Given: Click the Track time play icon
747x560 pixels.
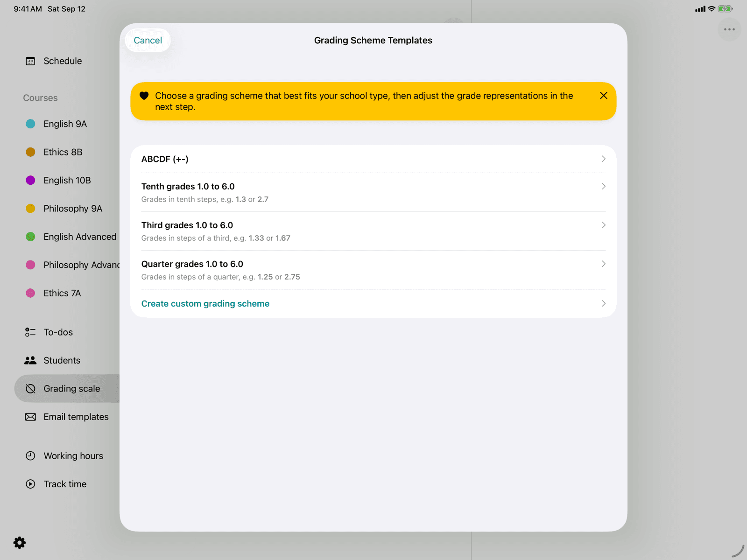Looking at the screenshot, I should point(30,484).
